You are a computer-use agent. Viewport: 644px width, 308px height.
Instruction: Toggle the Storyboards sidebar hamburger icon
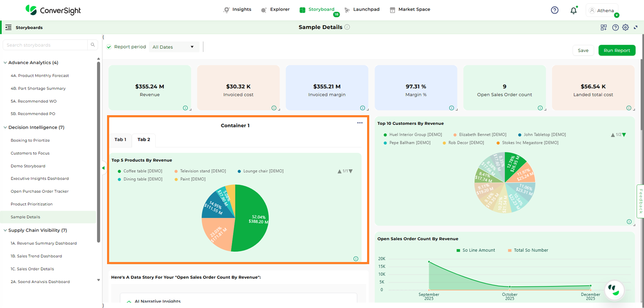tap(8, 27)
